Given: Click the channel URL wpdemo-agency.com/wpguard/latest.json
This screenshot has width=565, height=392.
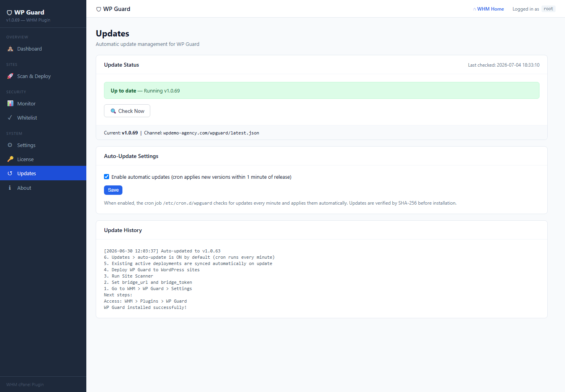Looking at the screenshot, I should 211,133.
